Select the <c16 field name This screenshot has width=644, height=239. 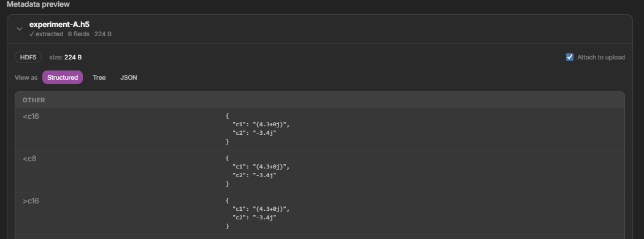coord(31,116)
